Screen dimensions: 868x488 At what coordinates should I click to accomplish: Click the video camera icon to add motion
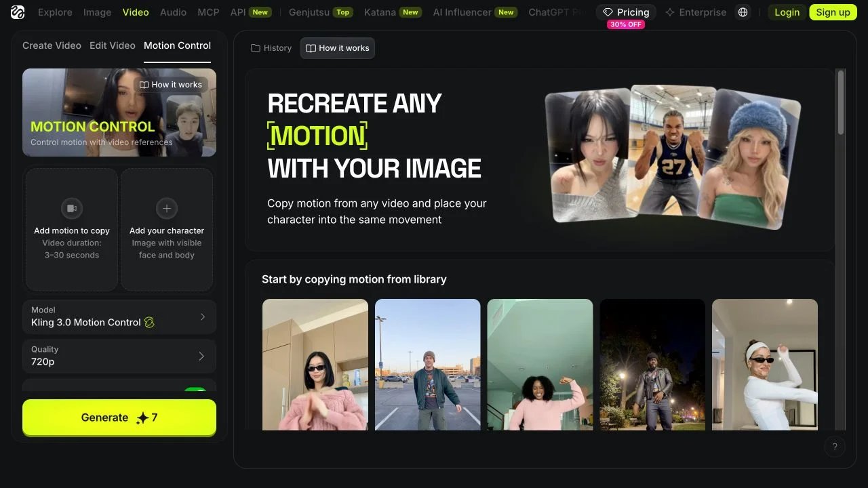(72, 208)
